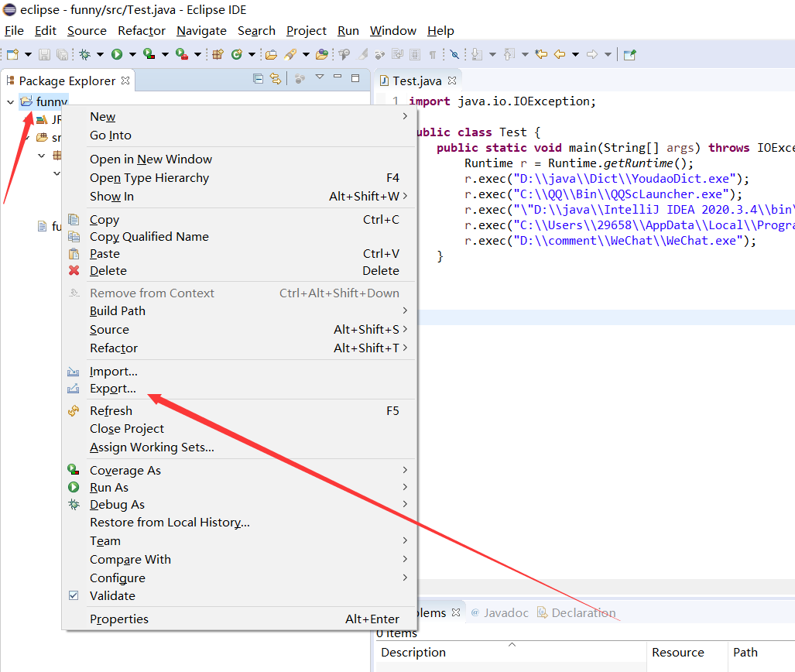Select Close Project in context menu

tap(238, 429)
